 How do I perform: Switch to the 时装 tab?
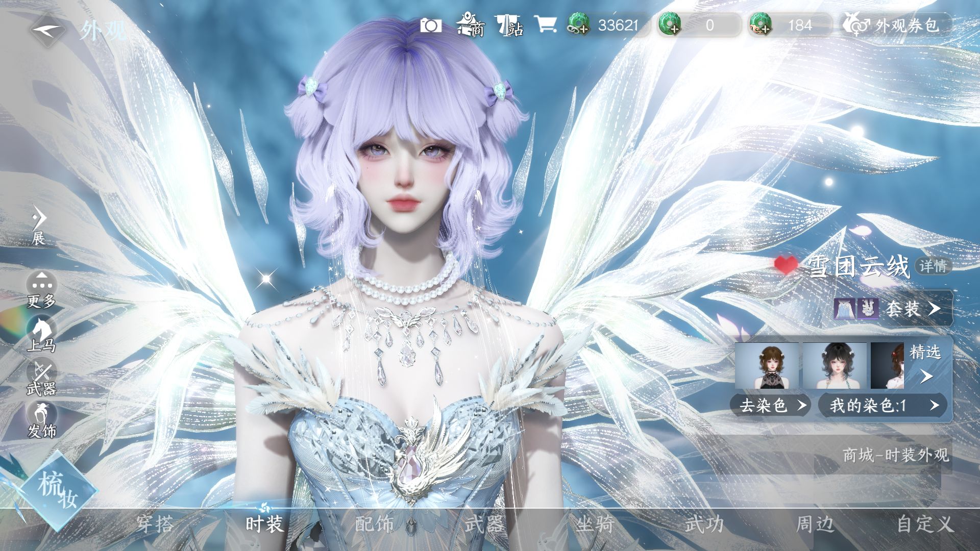pyautogui.click(x=264, y=524)
